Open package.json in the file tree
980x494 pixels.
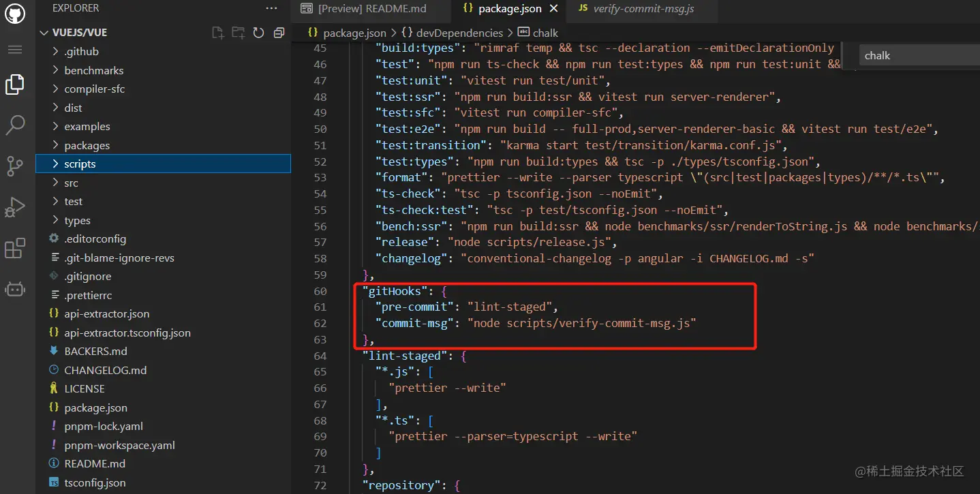[163, 407]
